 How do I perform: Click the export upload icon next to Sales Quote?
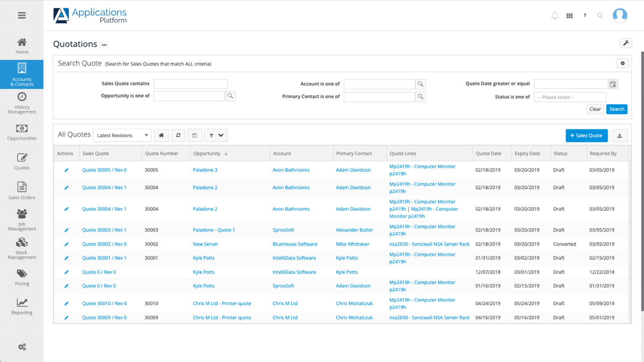tap(620, 135)
